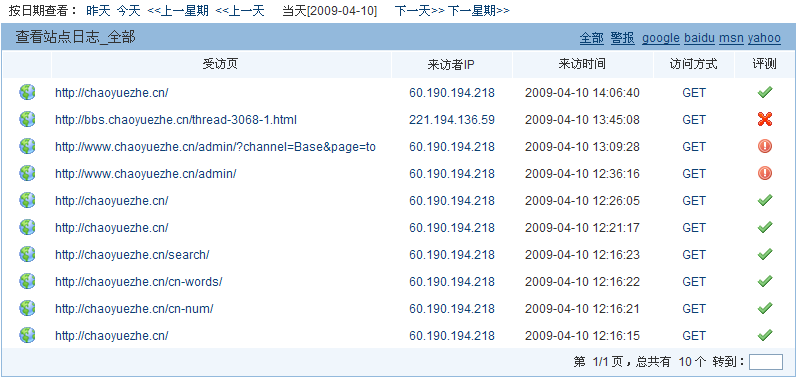The image size is (798, 379).
Task: Click the 转到 page number input box
Action: coord(765,362)
